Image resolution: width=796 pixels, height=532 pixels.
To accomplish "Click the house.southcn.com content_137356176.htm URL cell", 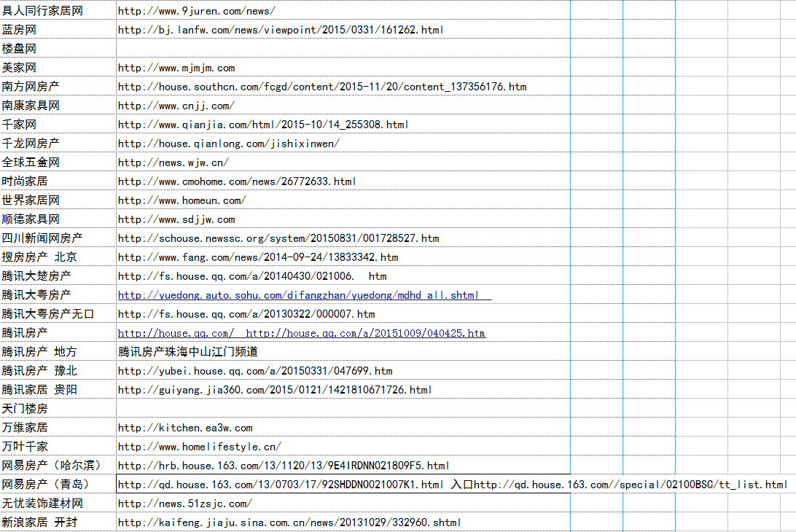I will click(x=343, y=86).
